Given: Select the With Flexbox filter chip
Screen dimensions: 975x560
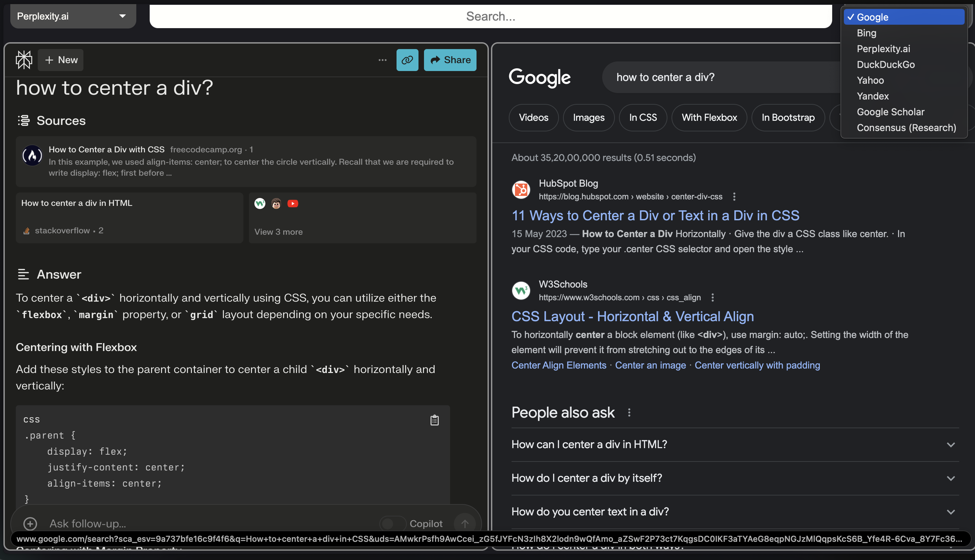Looking at the screenshot, I should tap(709, 118).
